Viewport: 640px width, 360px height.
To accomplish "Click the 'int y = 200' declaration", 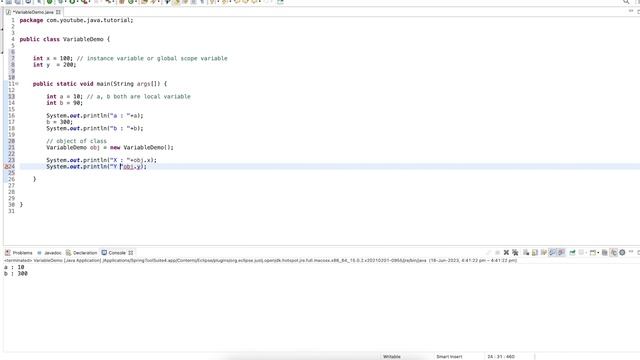I will 54,64.
